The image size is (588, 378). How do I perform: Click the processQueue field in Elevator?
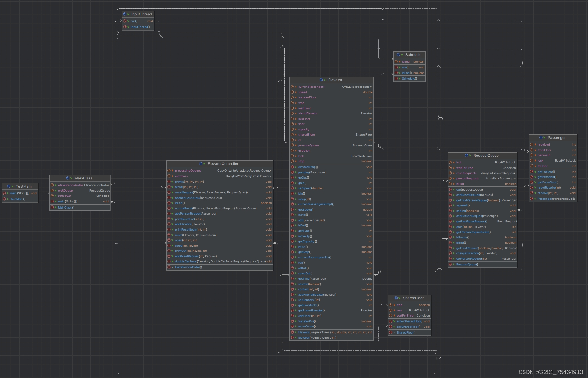tap(332, 146)
